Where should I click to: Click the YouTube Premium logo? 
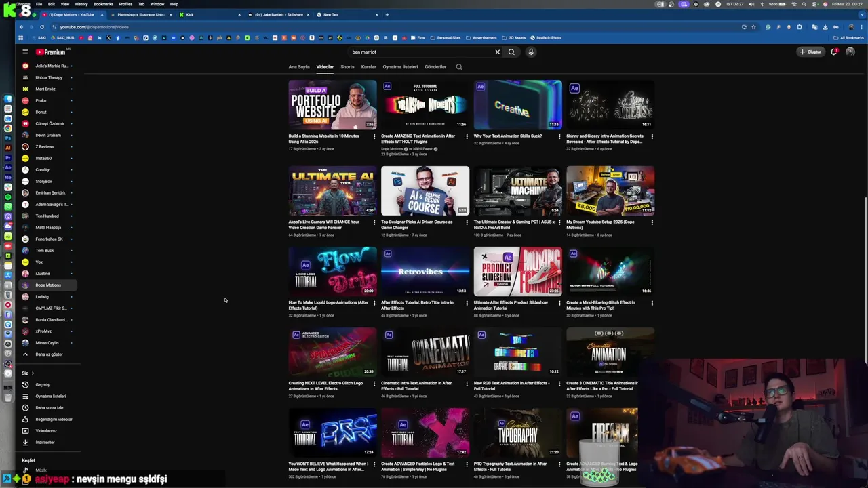(52, 52)
